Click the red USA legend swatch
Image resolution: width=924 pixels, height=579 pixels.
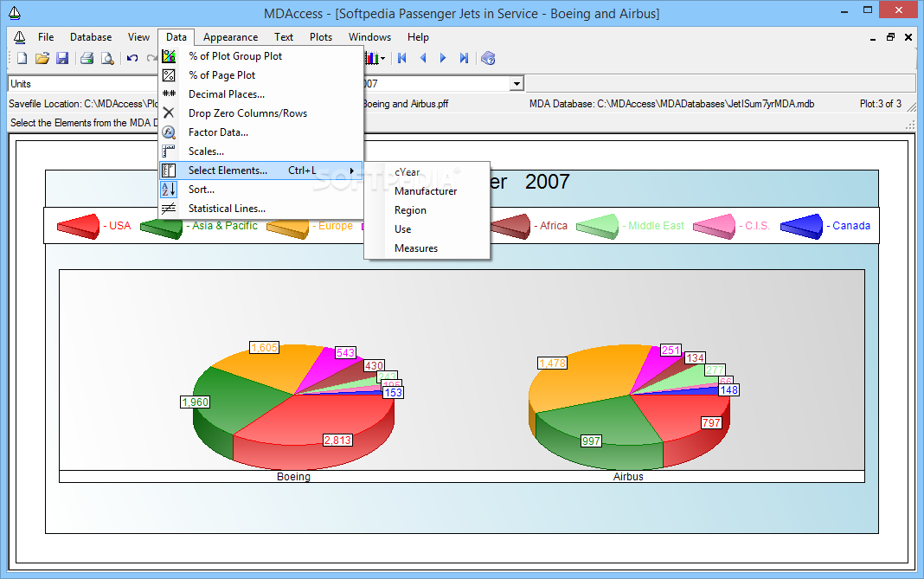pyautogui.click(x=79, y=227)
